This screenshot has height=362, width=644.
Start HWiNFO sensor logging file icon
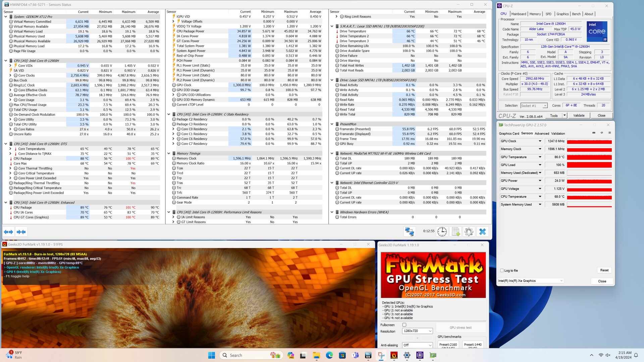[x=456, y=231]
